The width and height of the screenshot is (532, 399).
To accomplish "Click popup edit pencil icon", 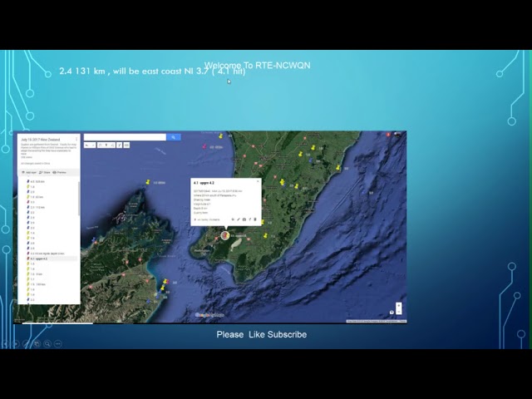I will click(239, 219).
